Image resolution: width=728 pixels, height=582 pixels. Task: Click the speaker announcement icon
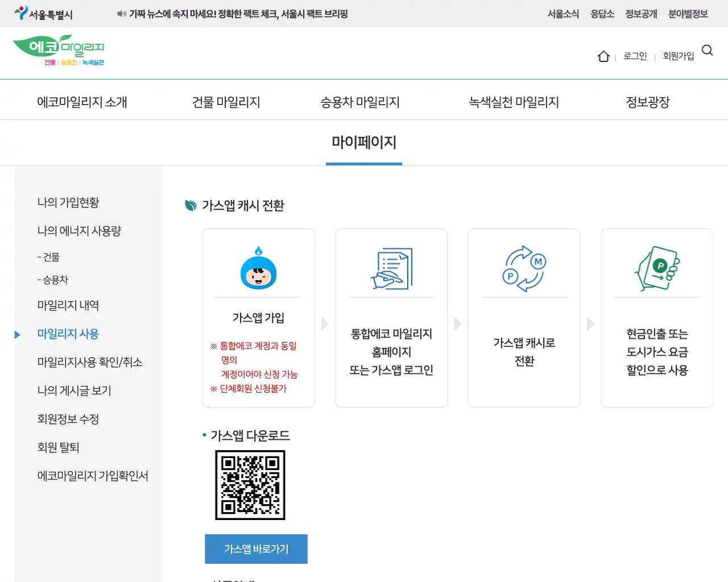(122, 14)
